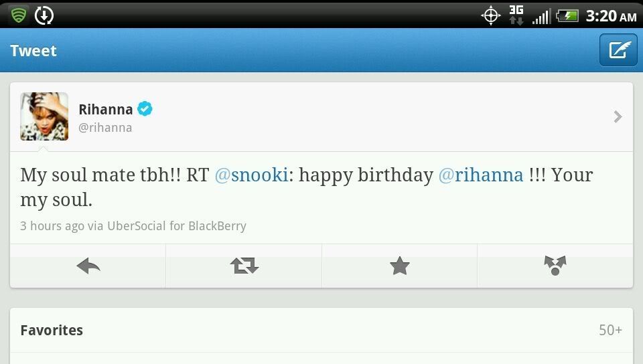Share the tweet using the share icon
This screenshot has width=643, height=364.
(x=555, y=266)
